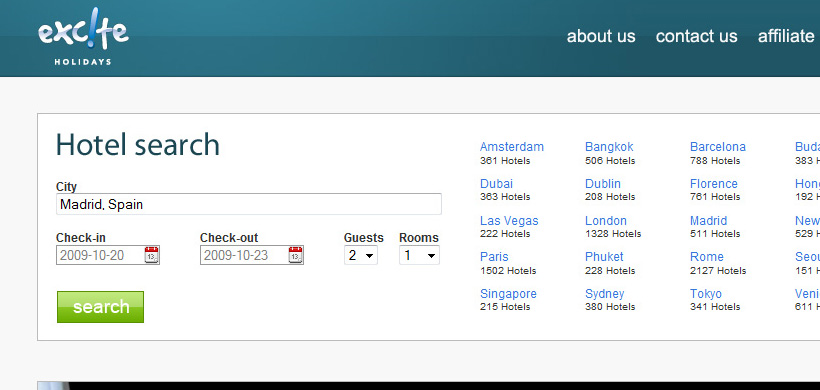Select the Paris city link
820x390 pixels.
tap(494, 257)
